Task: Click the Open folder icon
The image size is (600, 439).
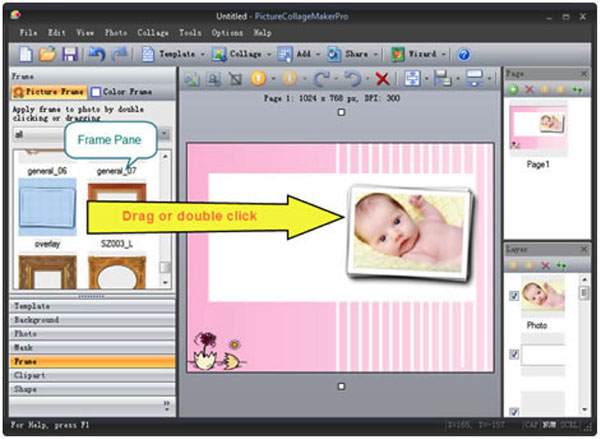Action: [48, 54]
